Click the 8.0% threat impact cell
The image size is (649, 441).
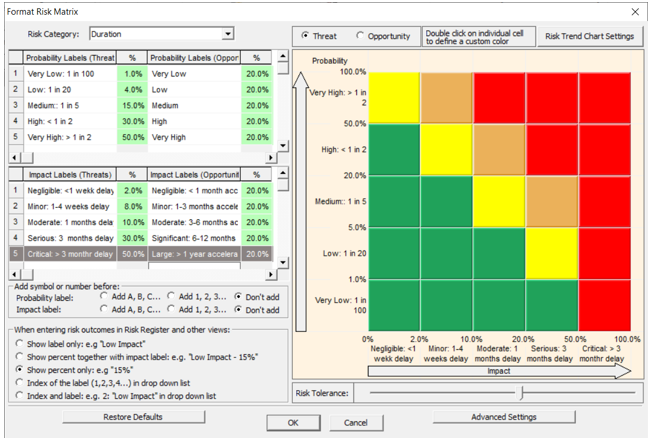132,206
